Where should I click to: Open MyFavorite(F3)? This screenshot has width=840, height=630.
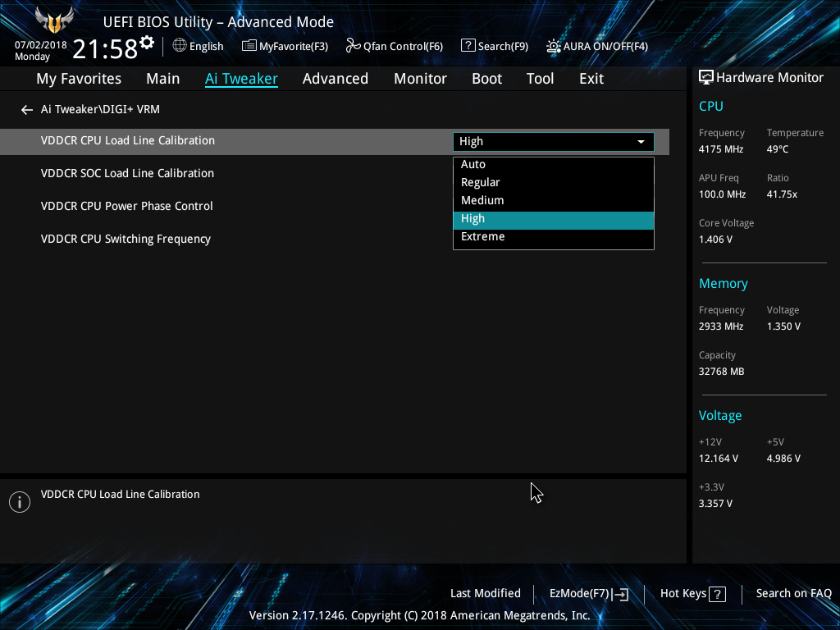pyautogui.click(x=285, y=46)
